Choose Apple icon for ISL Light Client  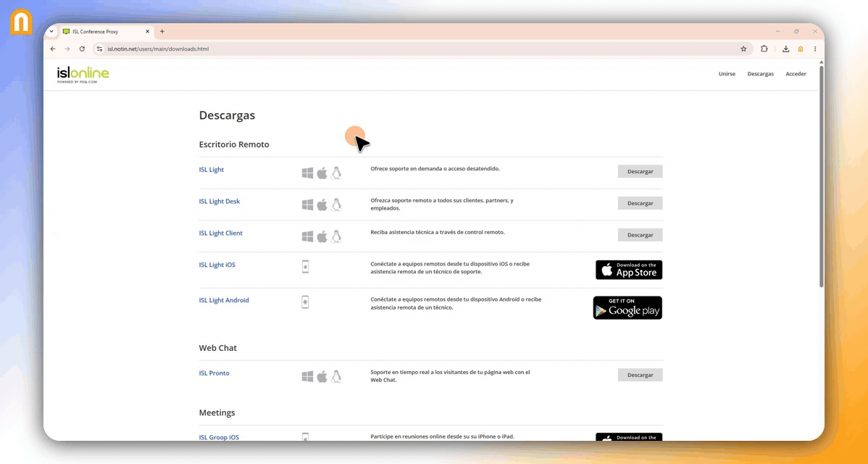point(322,236)
